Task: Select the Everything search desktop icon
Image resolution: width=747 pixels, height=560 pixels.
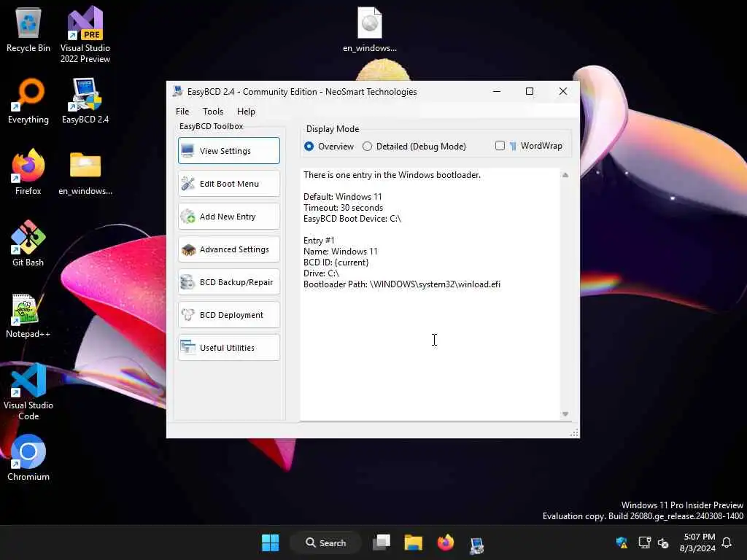Action: (x=28, y=101)
